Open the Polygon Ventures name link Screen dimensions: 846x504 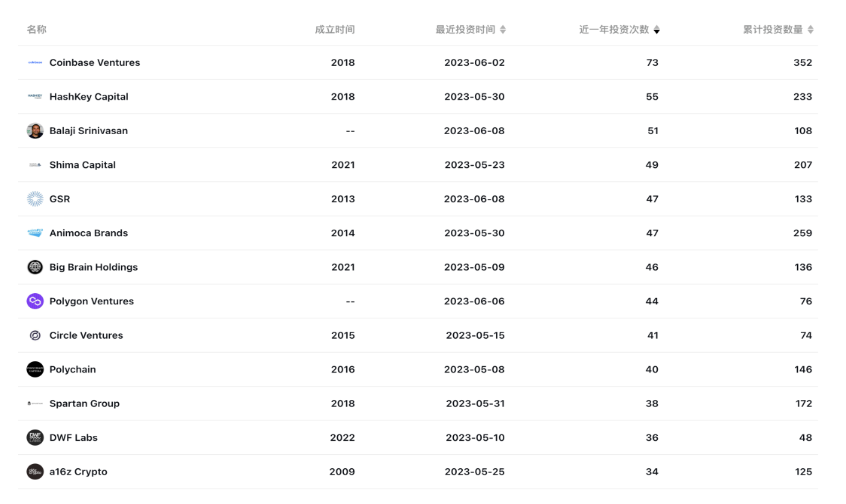[92, 301]
